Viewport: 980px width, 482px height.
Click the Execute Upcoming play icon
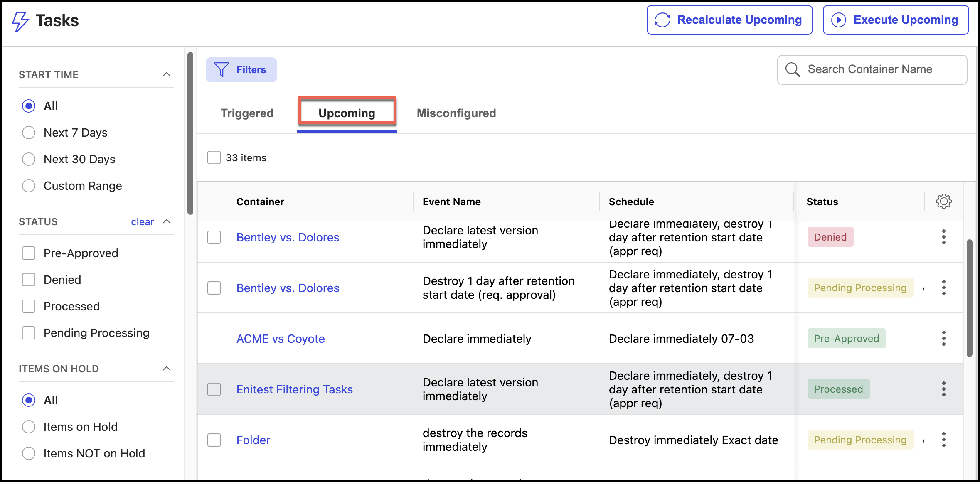838,20
